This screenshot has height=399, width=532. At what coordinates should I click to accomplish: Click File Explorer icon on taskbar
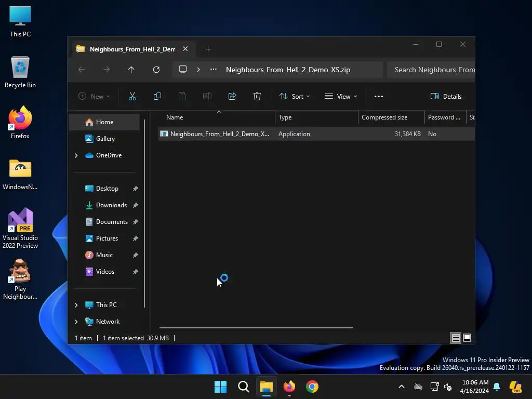267,387
